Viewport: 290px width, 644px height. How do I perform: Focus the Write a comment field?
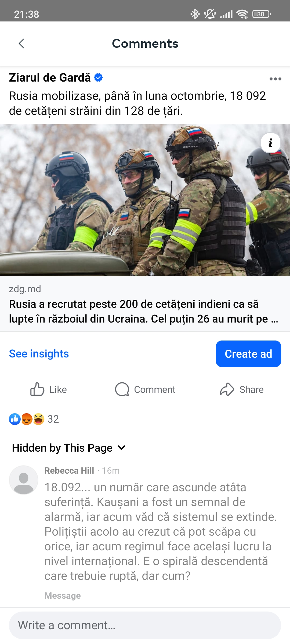click(145, 625)
